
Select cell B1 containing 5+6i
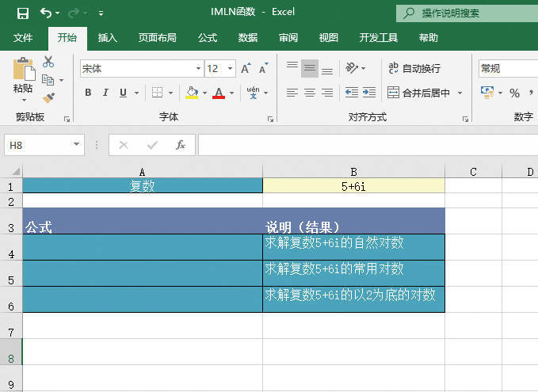pos(353,186)
